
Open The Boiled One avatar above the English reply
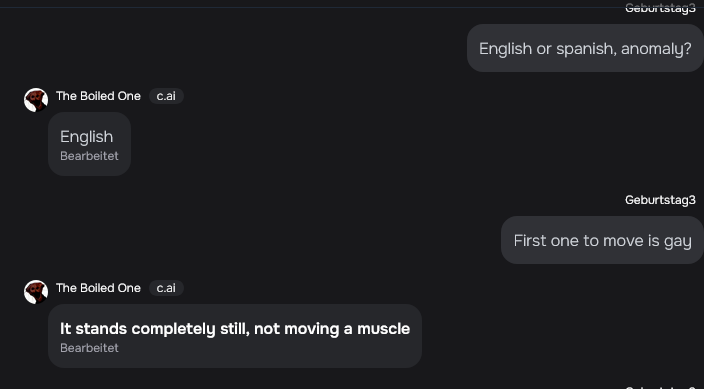(36, 100)
